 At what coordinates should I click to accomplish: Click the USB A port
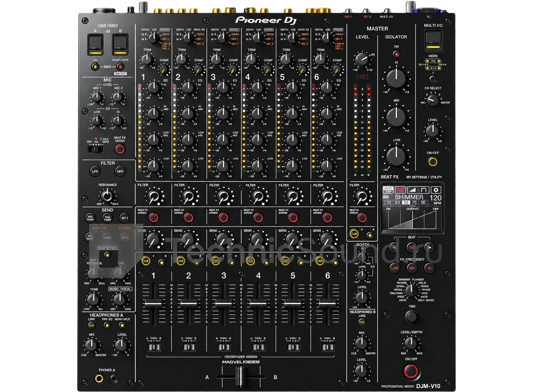tap(96, 45)
